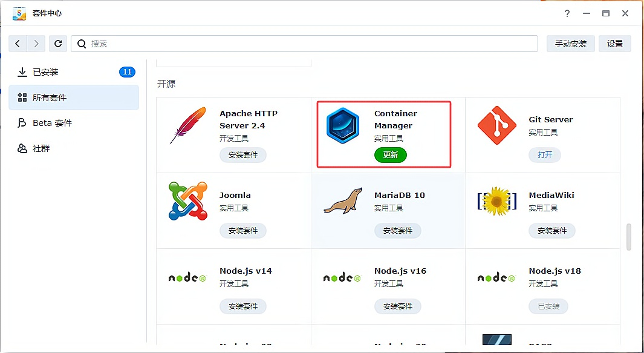Select the Git Server logo icon

click(x=497, y=125)
